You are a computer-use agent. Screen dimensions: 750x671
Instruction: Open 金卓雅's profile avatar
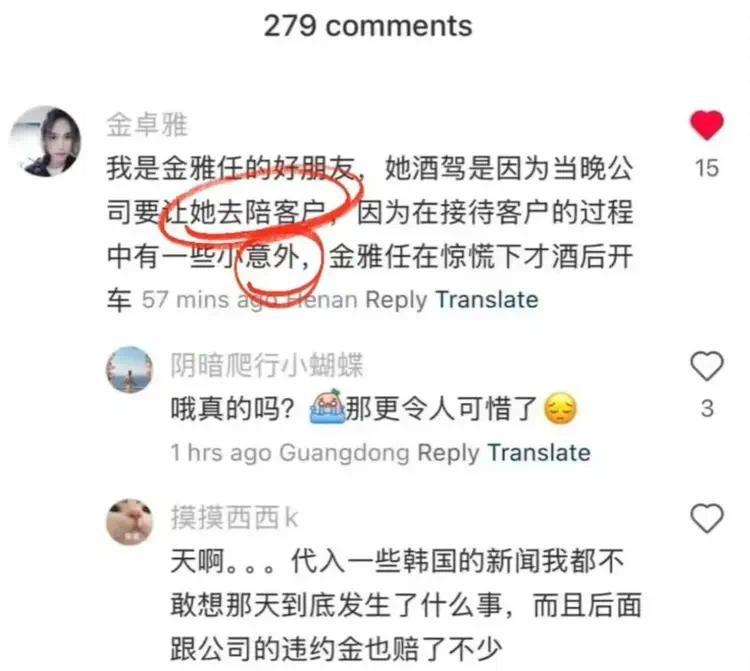point(45,142)
